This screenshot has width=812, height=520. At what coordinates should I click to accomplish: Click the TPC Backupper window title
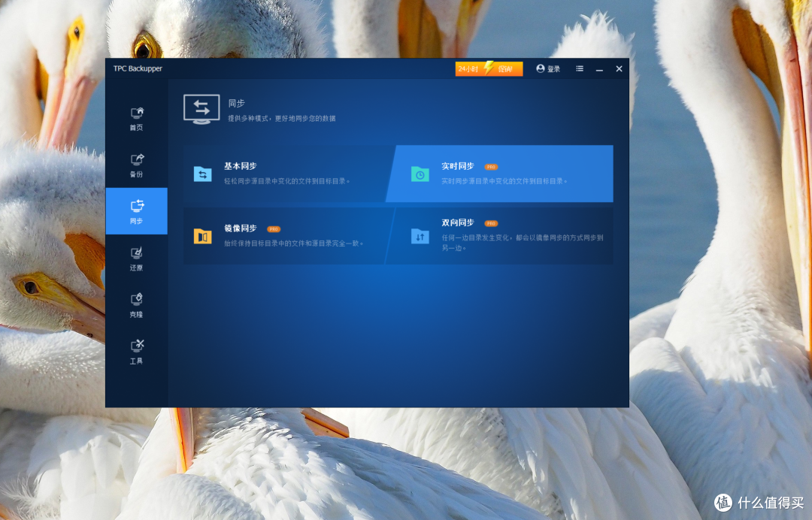click(138, 68)
